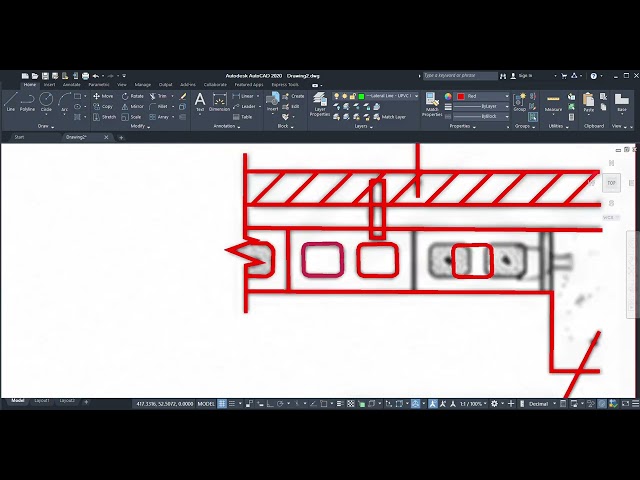Choose the Arc tool
This screenshot has height=480, width=640.
pos(64,102)
